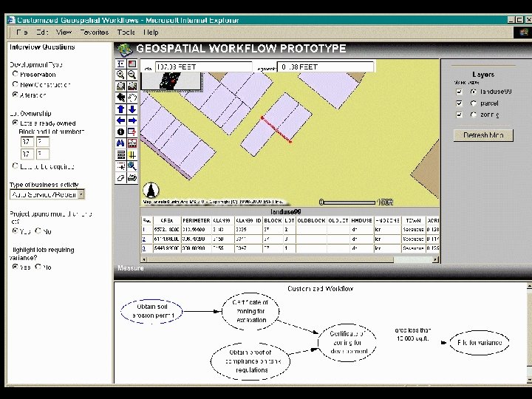The height and width of the screenshot is (399, 532).
Task: Set zoning as the active layer
Action: point(474,115)
